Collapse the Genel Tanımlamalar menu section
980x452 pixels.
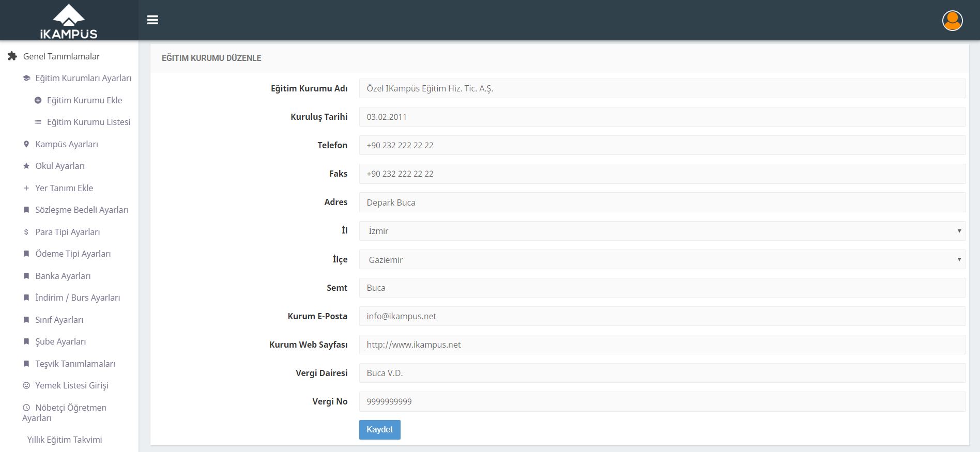61,56
